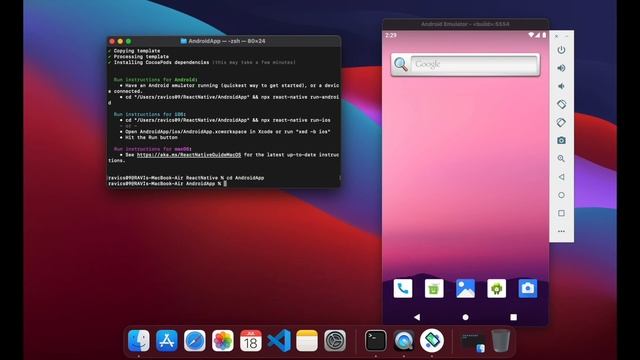Open QuickTime Player from the Dock

click(x=404, y=340)
